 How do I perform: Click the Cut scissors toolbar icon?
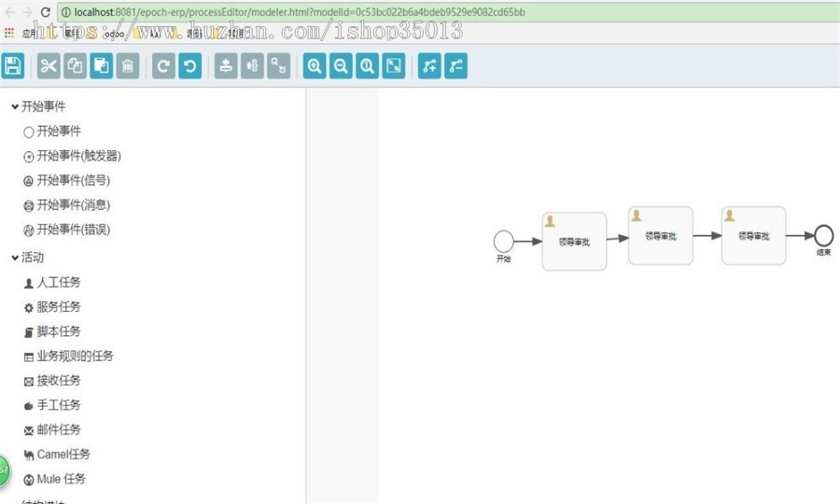(x=49, y=66)
